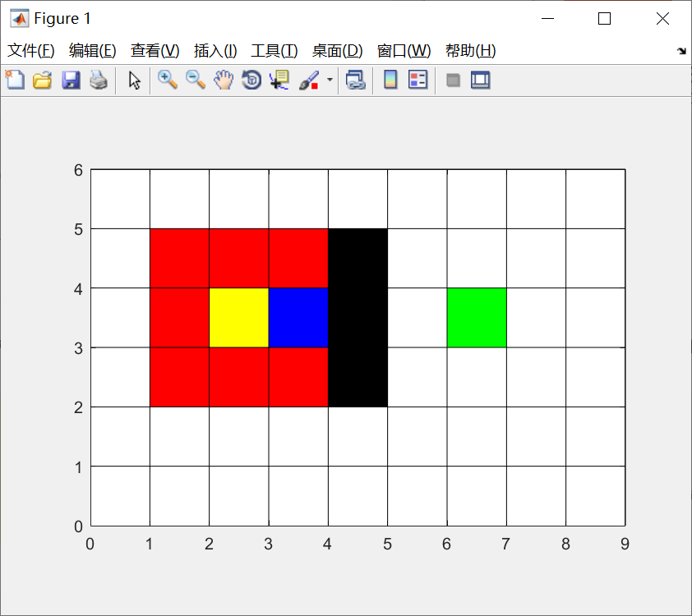Insert a colorbar via the toolbar icon
The image size is (692, 616).
pos(390,80)
